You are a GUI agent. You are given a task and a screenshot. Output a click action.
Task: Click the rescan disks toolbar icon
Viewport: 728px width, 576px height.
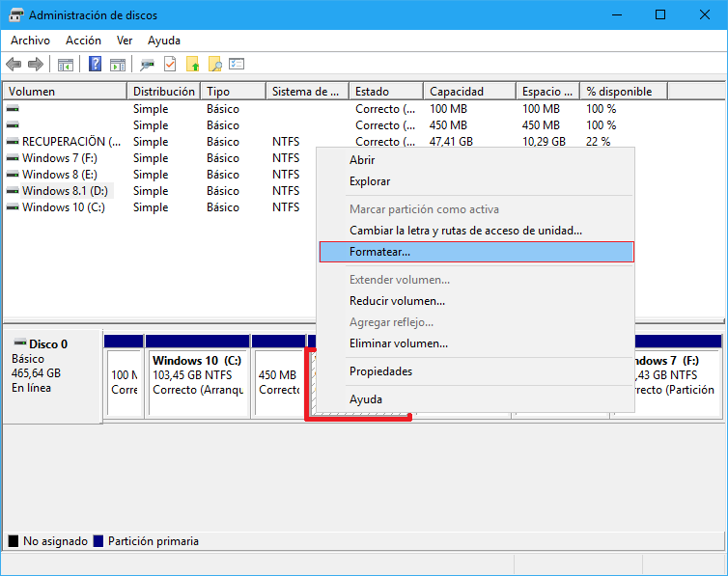coord(147,65)
